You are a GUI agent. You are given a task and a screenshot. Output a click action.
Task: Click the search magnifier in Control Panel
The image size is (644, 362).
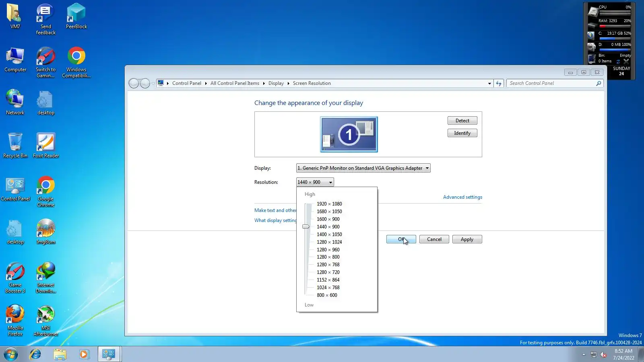pos(599,83)
